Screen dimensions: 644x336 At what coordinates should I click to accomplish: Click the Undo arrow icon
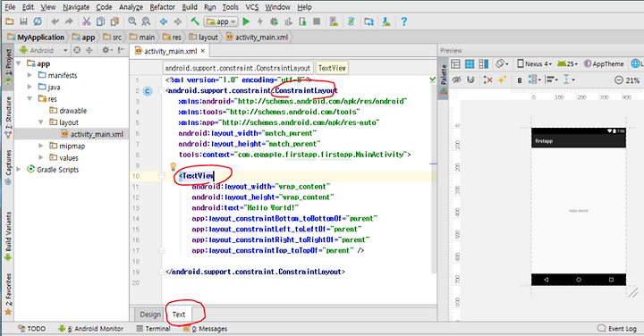[x=55, y=21]
